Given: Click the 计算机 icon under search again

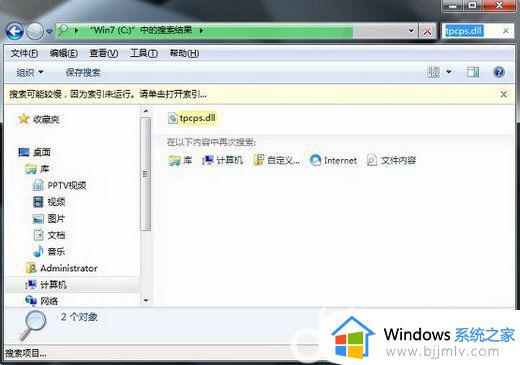Looking at the screenshot, I should (208, 160).
